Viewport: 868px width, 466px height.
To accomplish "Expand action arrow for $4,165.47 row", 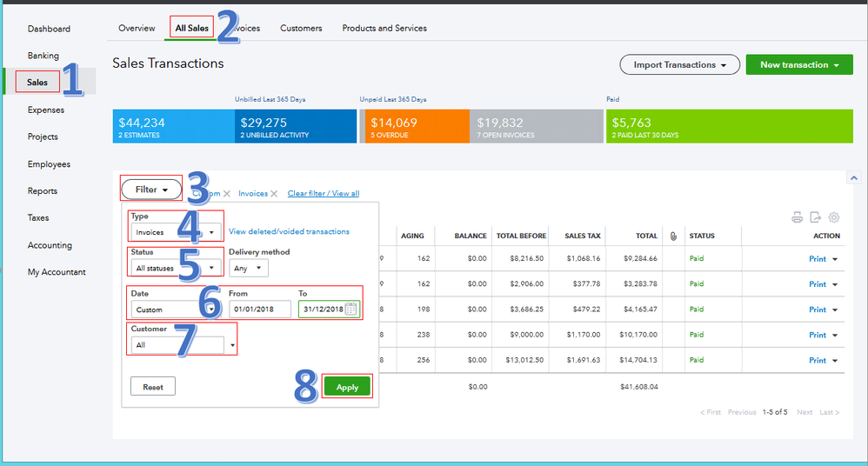I will point(835,310).
